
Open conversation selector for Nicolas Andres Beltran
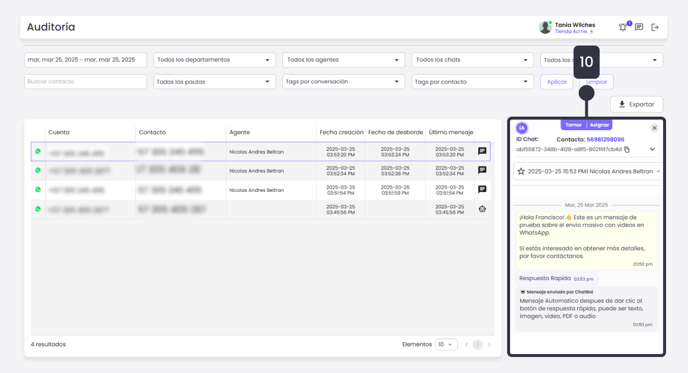tap(587, 172)
